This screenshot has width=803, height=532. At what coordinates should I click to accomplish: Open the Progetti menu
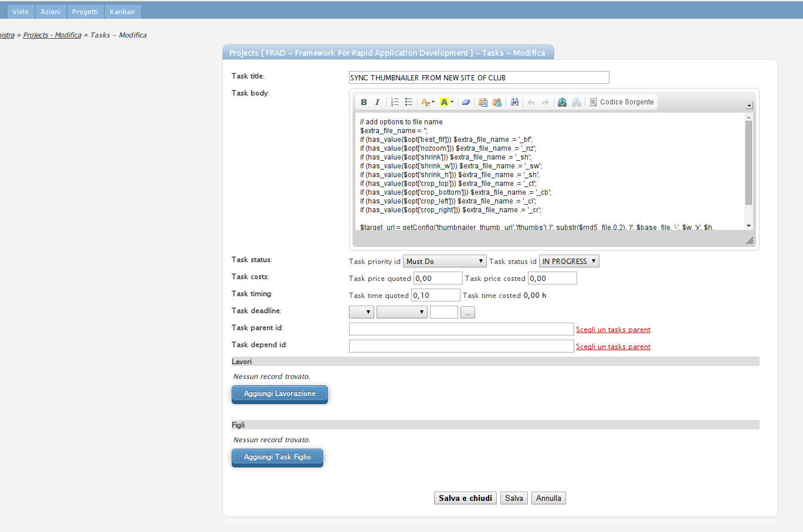[85, 12]
